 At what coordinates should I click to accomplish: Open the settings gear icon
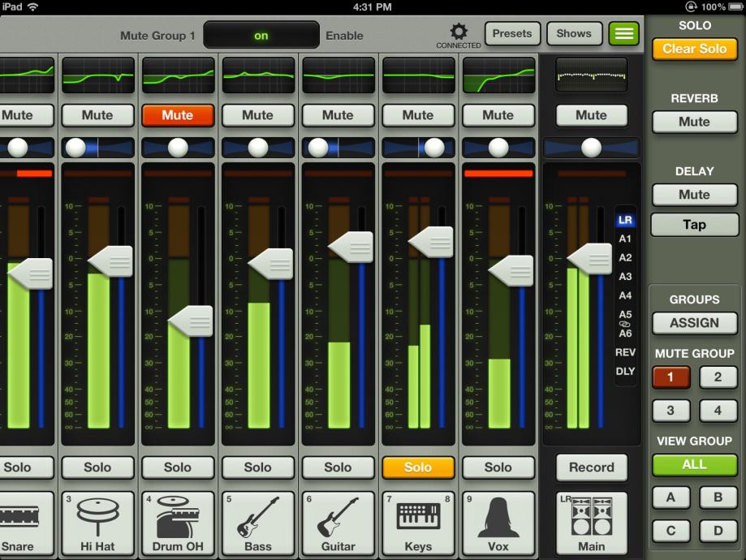click(459, 32)
